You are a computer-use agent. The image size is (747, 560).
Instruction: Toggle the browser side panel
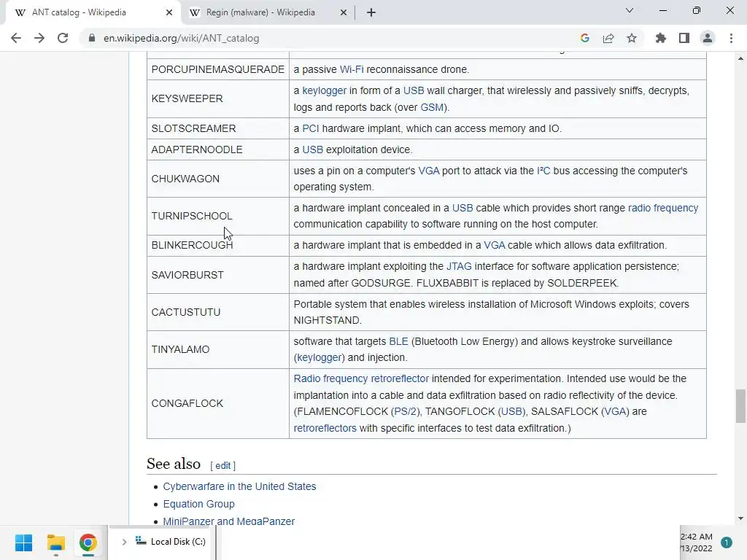point(684,38)
